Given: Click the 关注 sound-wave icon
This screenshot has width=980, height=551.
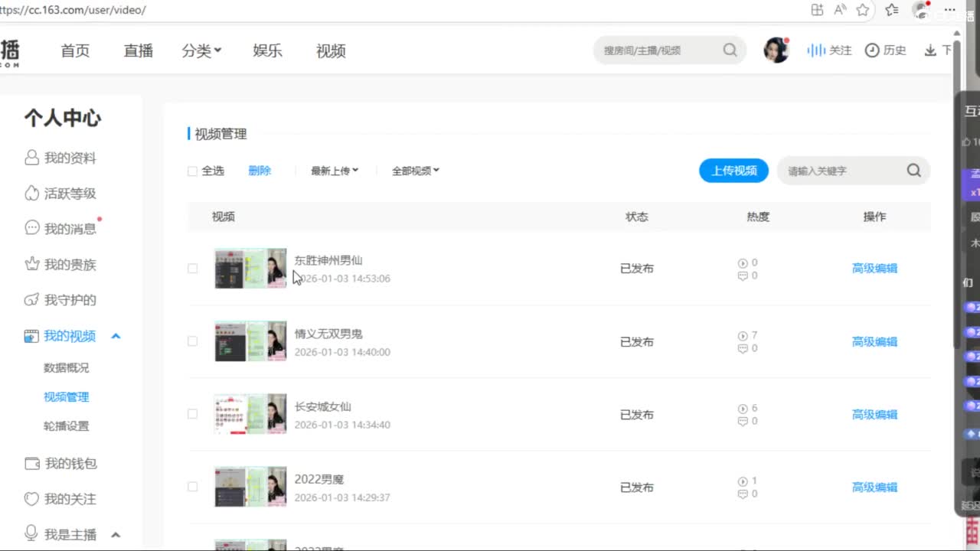Looking at the screenshot, I should (x=816, y=51).
